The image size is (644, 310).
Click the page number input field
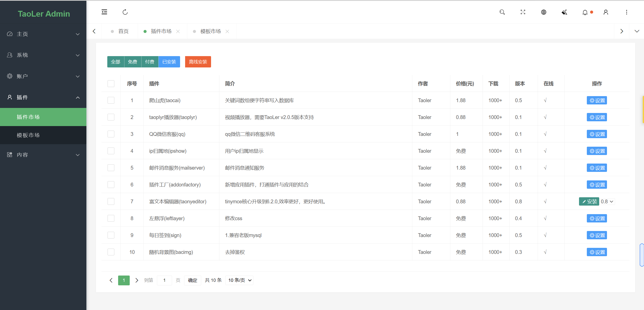[x=164, y=280]
